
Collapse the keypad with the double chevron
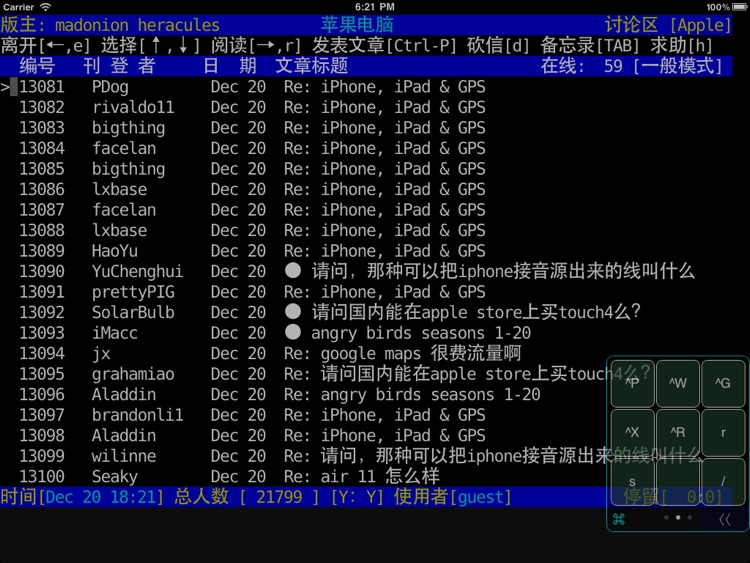point(725,519)
